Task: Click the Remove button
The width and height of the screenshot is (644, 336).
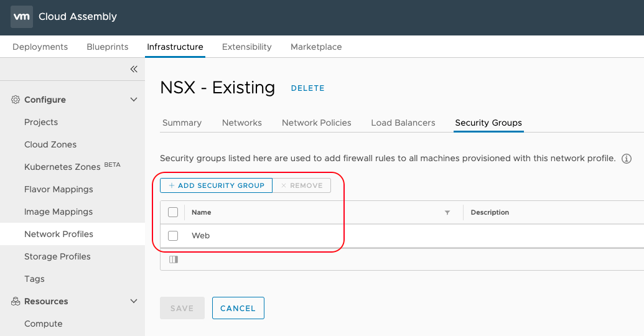Action: [302, 185]
